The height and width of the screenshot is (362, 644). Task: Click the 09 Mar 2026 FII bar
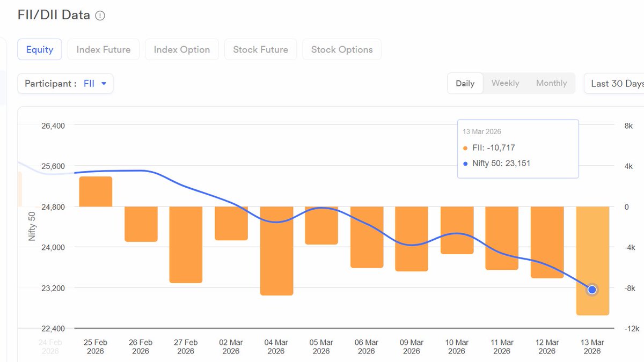pos(412,239)
